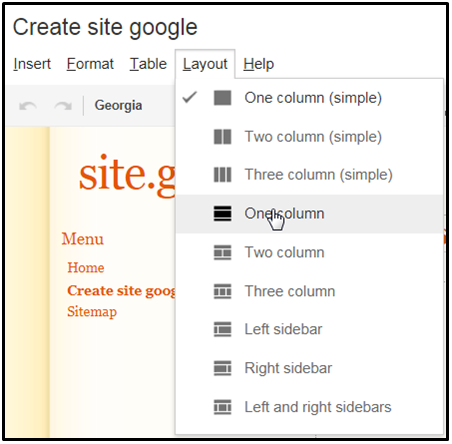Click the undo arrow icon

(28, 106)
